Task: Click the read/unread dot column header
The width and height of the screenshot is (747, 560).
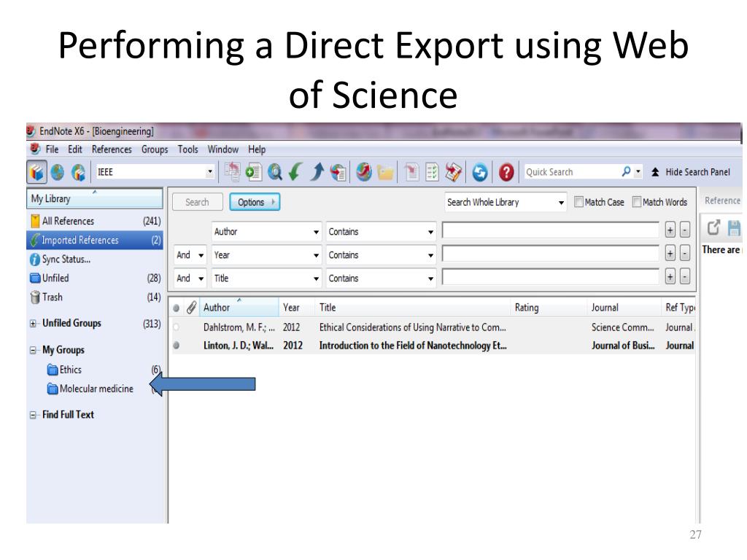Action: click(x=177, y=308)
